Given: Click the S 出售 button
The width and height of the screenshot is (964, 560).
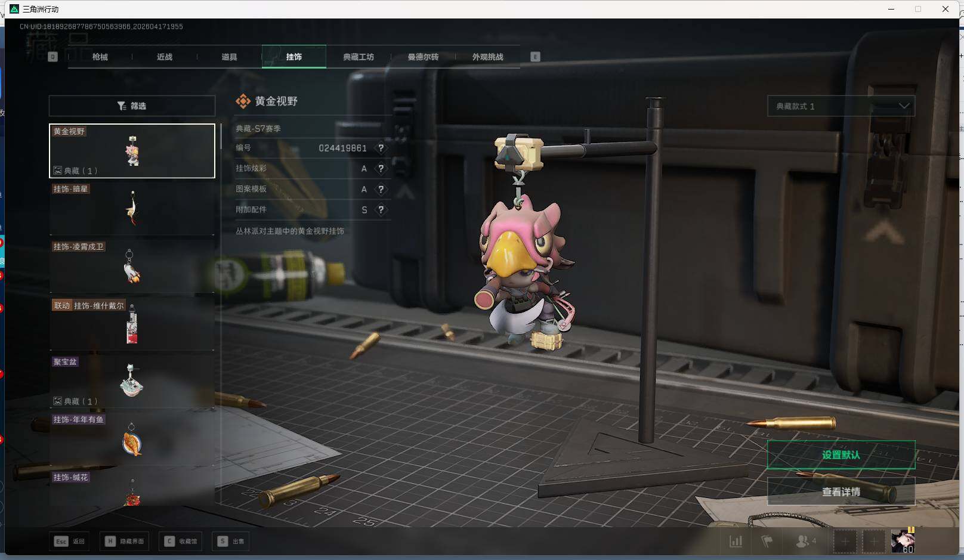Looking at the screenshot, I should (x=231, y=542).
